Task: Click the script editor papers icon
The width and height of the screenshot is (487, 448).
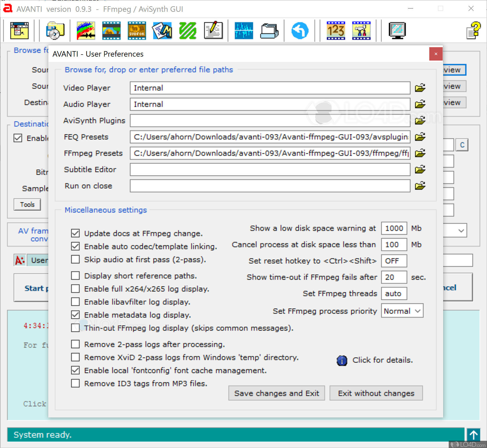Action: pos(162,31)
